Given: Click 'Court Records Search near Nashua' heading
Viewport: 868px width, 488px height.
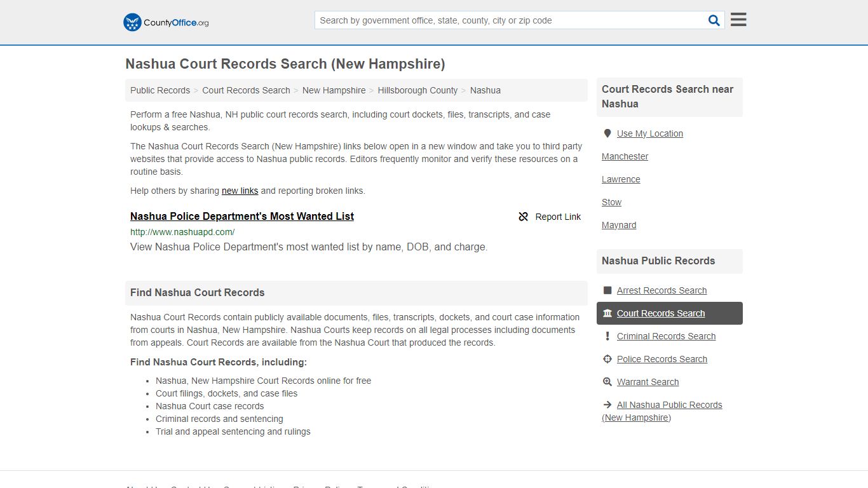Looking at the screenshot, I should [x=667, y=97].
